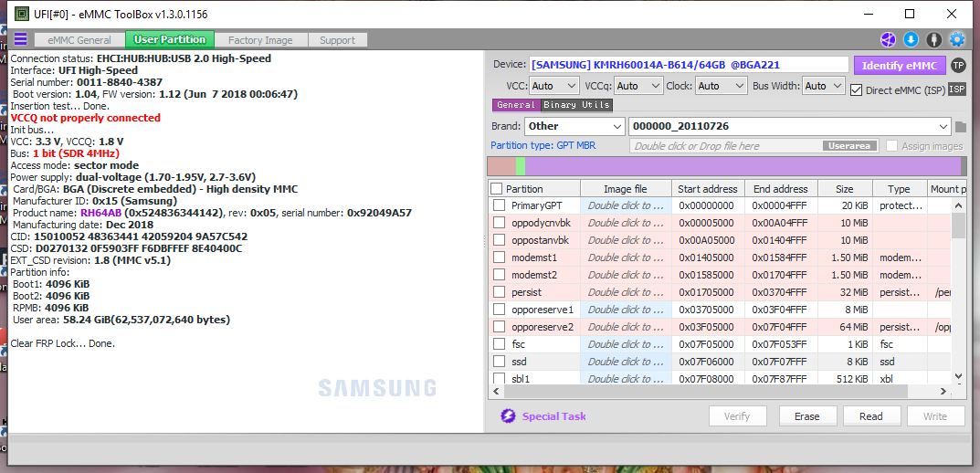Image resolution: width=980 pixels, height=473 pixels.
Task: Click the round TP icon
Action: pos(957,65)
